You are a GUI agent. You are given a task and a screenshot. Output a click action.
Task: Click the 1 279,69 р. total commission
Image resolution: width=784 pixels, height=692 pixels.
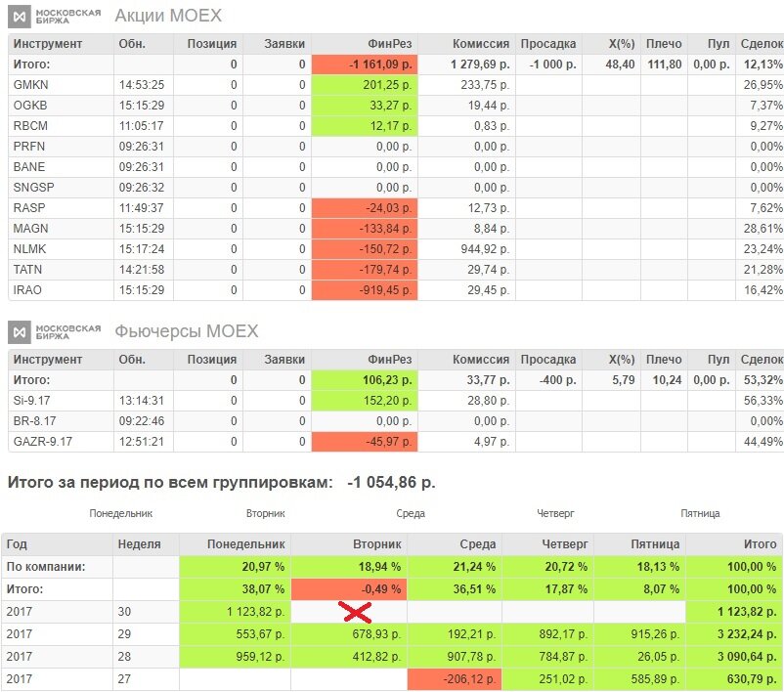pyautogui.click(x=480, y=65)
